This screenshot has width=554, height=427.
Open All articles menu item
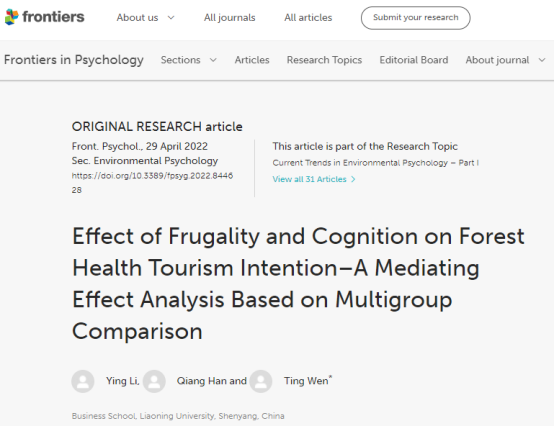pos(308,18)
